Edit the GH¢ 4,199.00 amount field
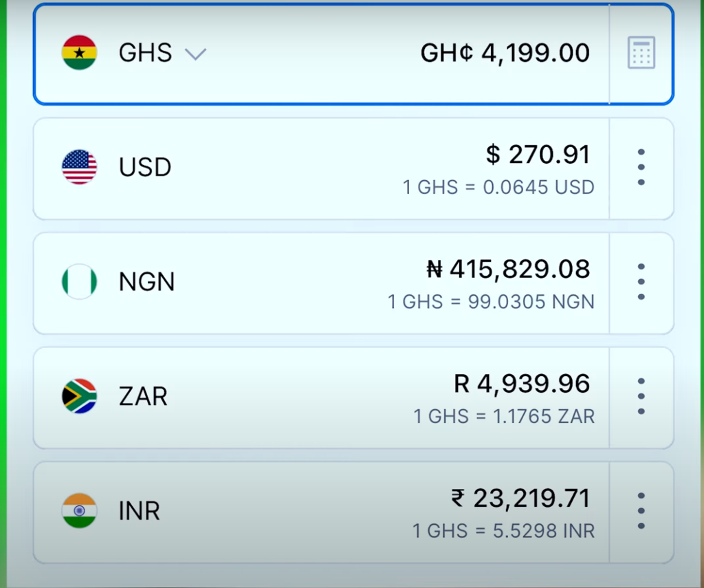This screenshot has width=704, height=588. point(505,53)
